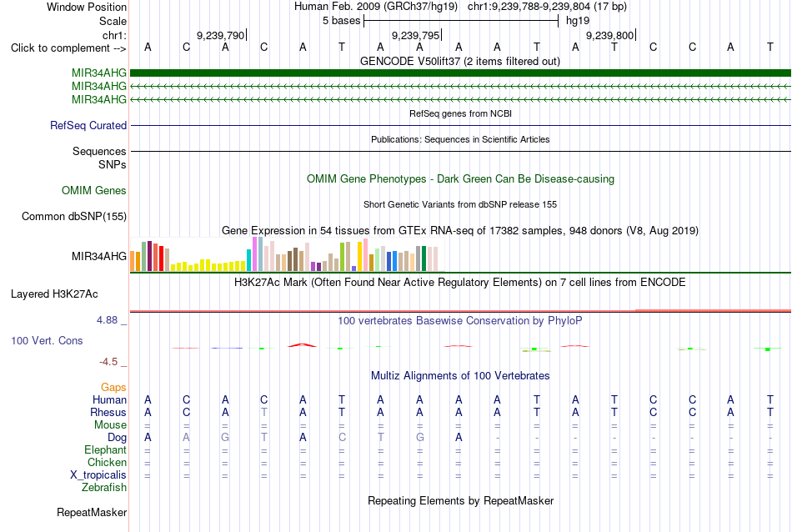Click the Window Position label
This screenshot has width=792, height=532.
click(87, 7)
